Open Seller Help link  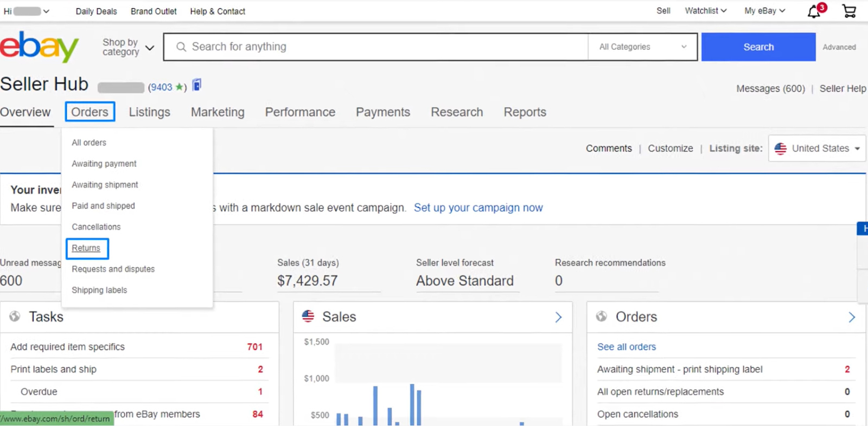(x=843, y=89)
